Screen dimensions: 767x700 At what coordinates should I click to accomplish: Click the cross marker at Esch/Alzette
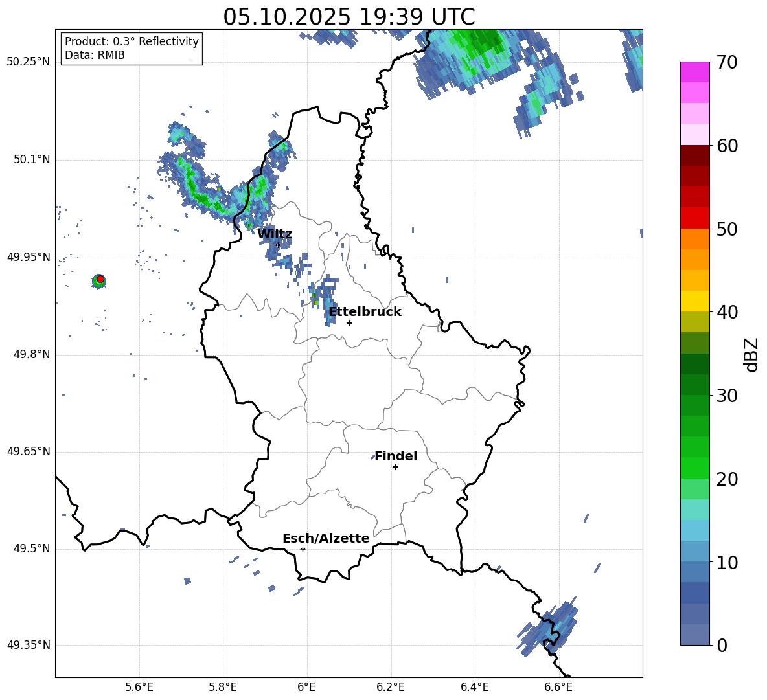point(303,549)
